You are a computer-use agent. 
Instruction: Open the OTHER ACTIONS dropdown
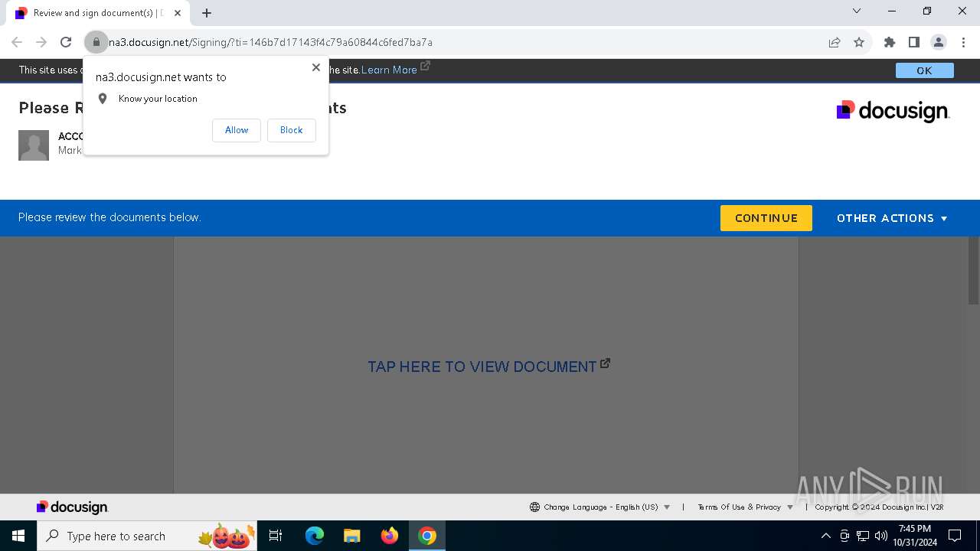[x=892, y=218]
